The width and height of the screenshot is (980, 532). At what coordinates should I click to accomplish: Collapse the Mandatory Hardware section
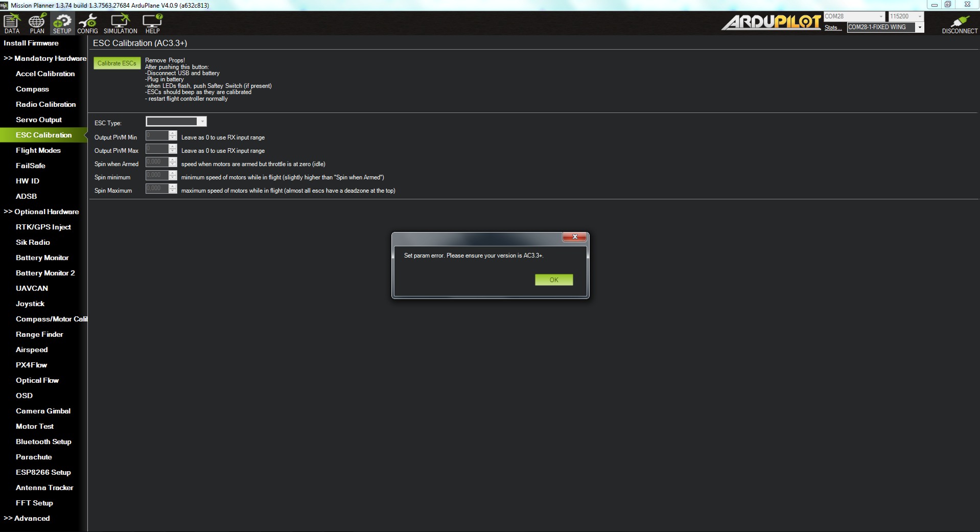[x=45, y=58]
